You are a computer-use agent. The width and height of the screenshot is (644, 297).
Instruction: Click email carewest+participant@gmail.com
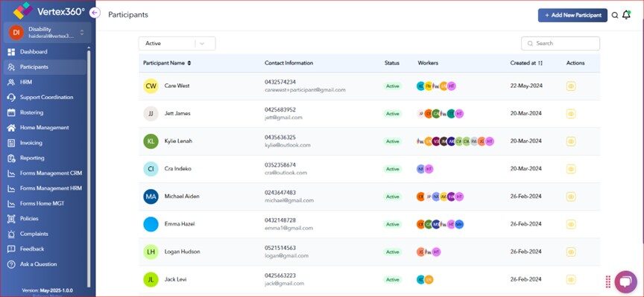[305, 90]
